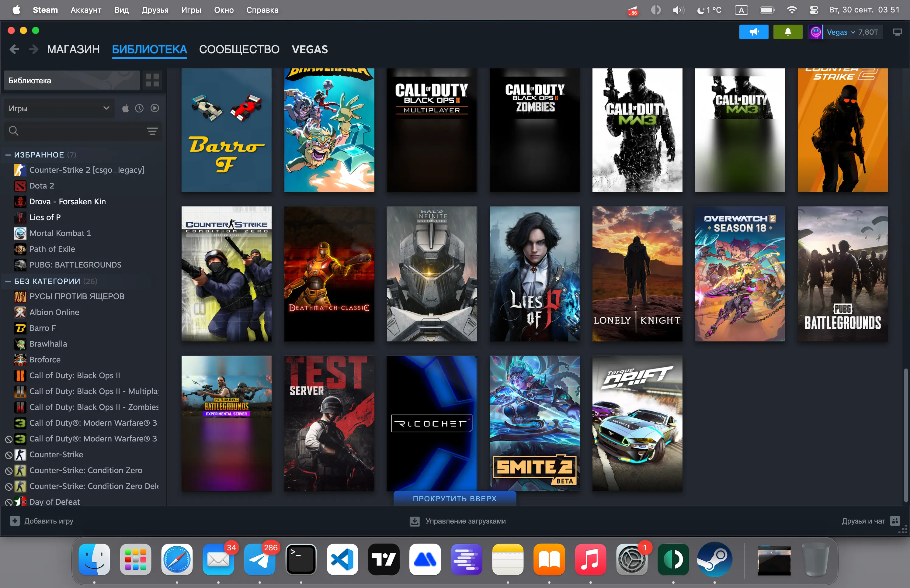Click the library search field
Image resolution: width=910 pixels, height=588 pixels.
[83, 131]
